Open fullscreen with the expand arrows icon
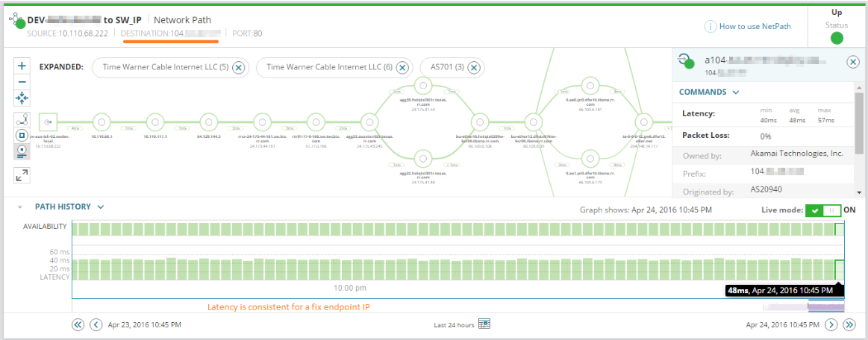The height and width of the screenshot is (340, 868). click(x=22, y=175)
